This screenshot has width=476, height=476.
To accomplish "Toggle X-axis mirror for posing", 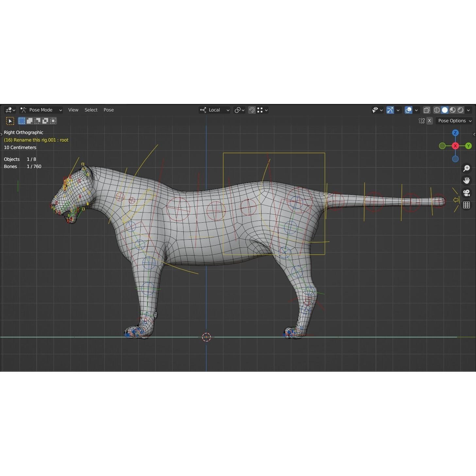I will (x=430, y=121).
